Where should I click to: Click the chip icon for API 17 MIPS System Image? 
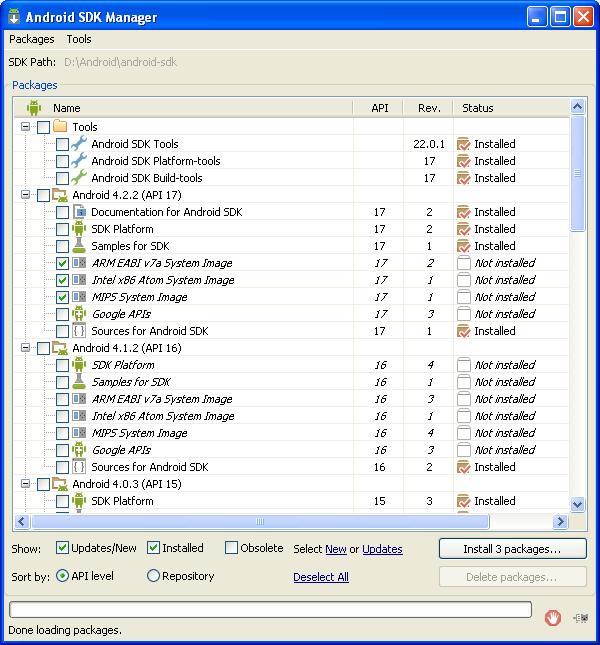(x=79, y=297)
